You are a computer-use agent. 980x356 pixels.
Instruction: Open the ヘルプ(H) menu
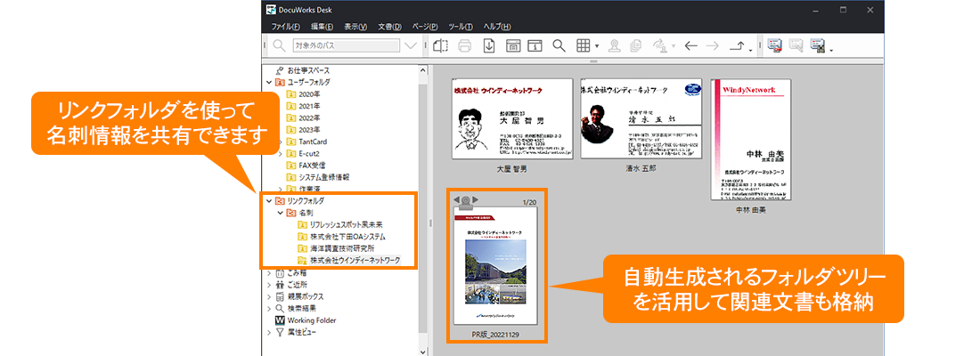point(497,26)
